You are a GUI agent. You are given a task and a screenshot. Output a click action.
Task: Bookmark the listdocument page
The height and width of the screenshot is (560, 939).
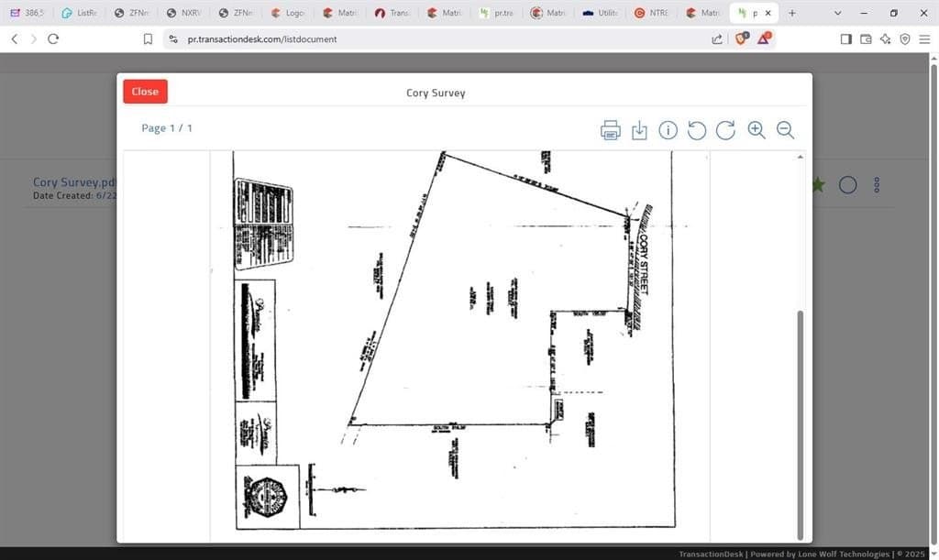click(x=148, y=38)
